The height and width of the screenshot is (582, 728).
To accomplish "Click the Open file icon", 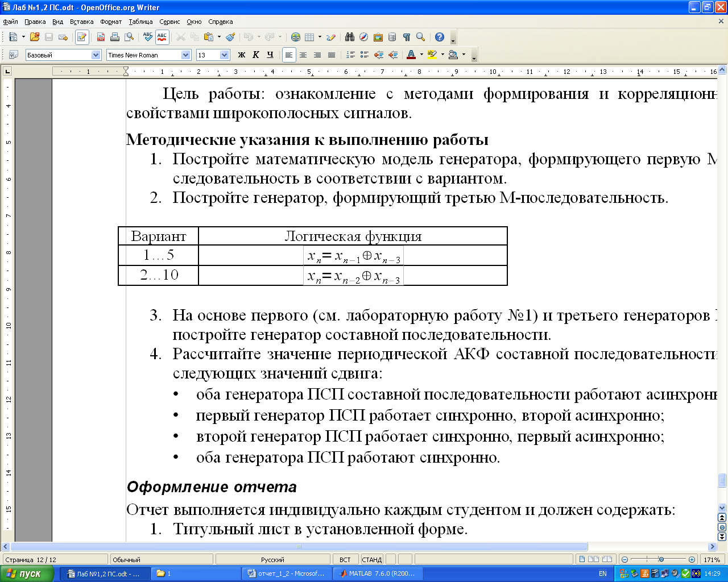I will click(x=35, y=37).
